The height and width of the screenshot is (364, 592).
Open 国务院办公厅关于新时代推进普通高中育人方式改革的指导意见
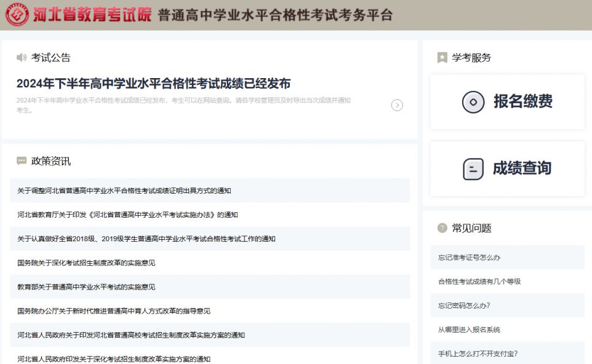coord(210,311)
